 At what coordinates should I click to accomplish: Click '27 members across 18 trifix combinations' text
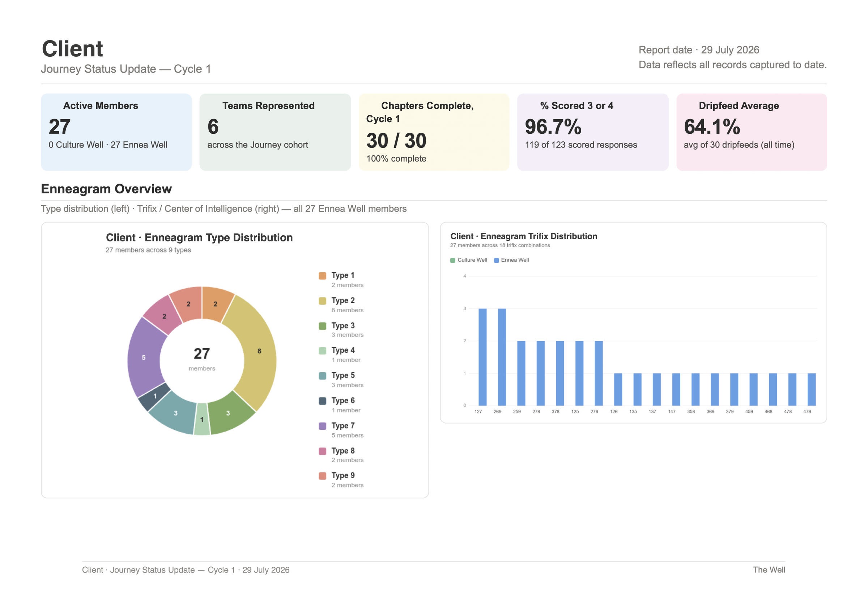click(x=500, y=245)
